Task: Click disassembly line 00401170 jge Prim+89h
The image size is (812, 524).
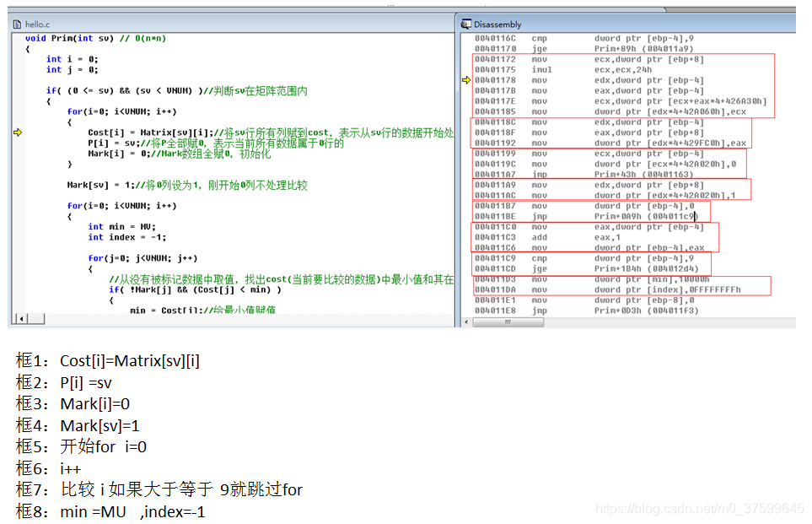Action: pos(584,49)
